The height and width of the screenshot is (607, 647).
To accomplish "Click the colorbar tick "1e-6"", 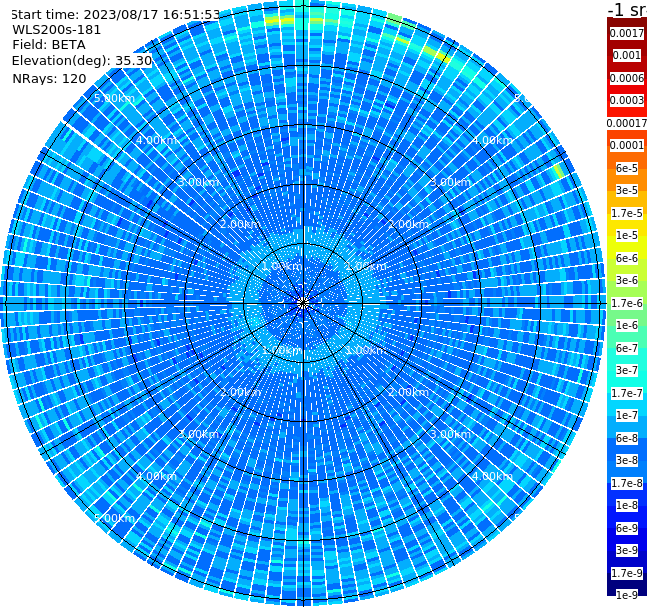I will 627,325.
